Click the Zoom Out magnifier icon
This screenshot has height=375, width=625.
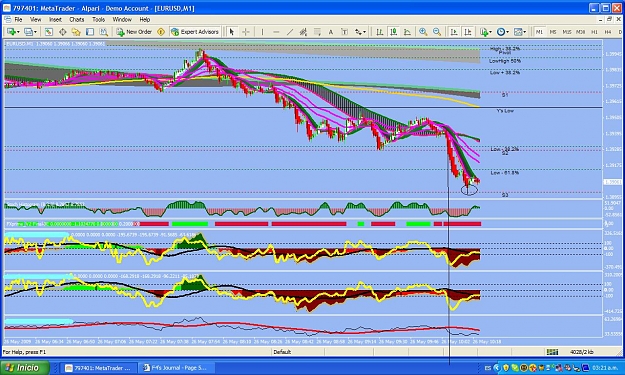tap(437, 32)
